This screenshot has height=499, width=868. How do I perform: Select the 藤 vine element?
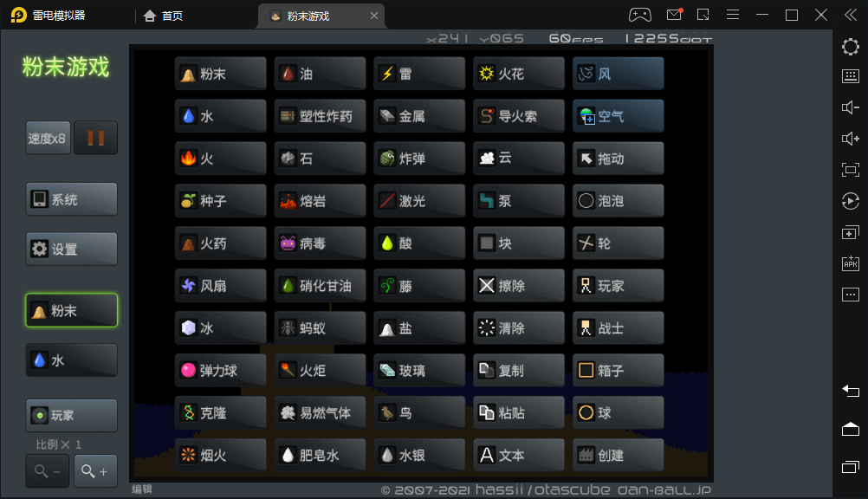[419, 286]
